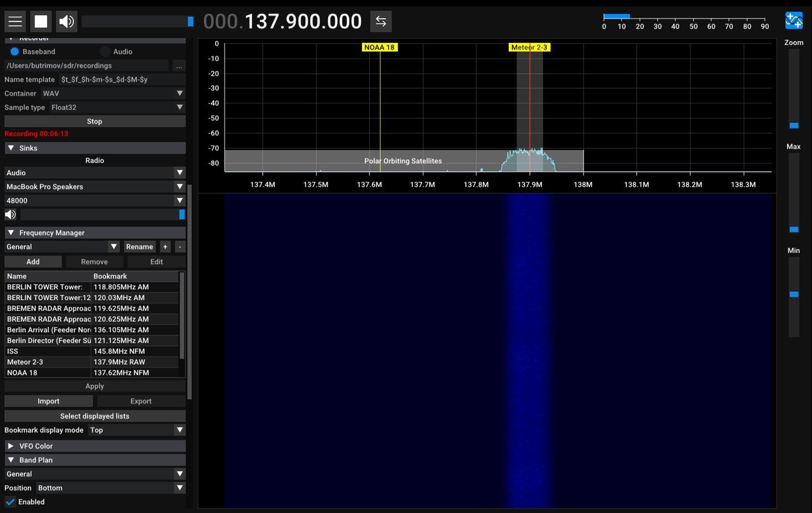Select the Audio recording mode
Image resolution: width=812 pixels, height=513 pixels.
[105, 52]
